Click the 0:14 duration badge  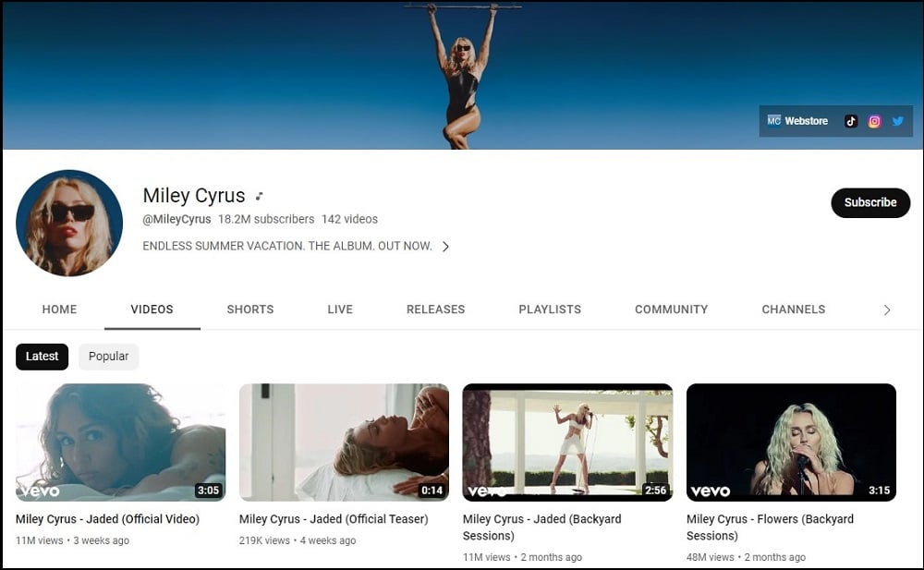coord(432,491)
